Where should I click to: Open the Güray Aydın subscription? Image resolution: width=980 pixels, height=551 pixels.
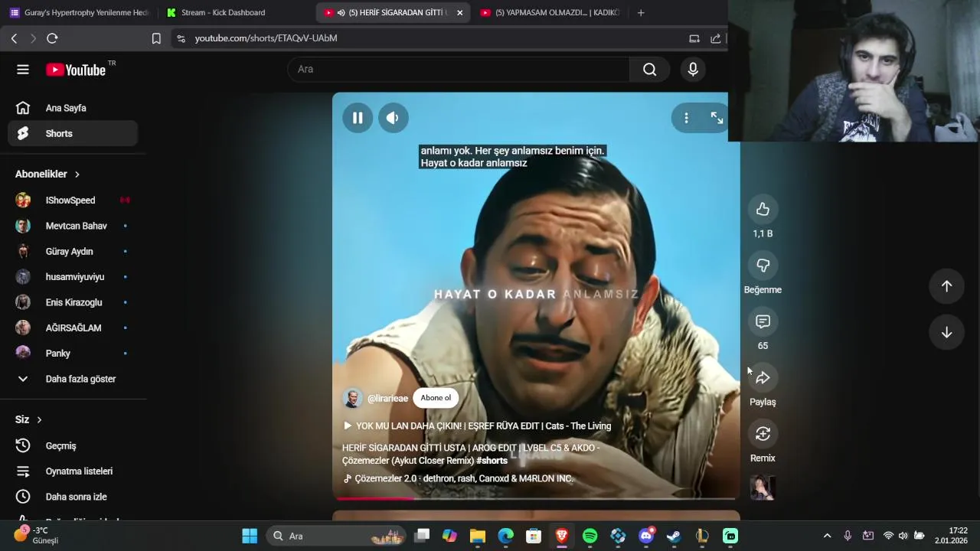(73, 251)
